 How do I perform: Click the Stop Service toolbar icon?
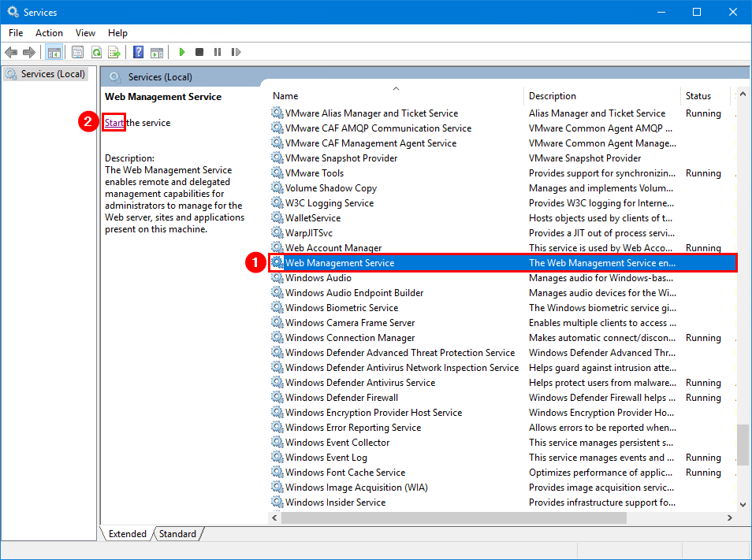(199, 52)
